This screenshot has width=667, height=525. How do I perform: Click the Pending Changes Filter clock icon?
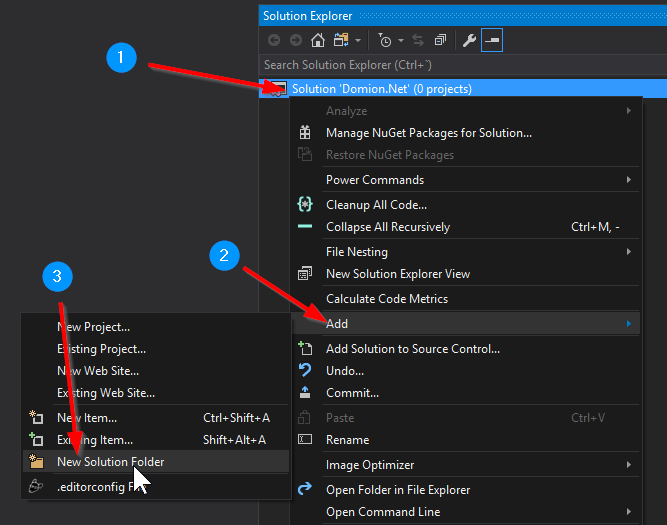385,40
